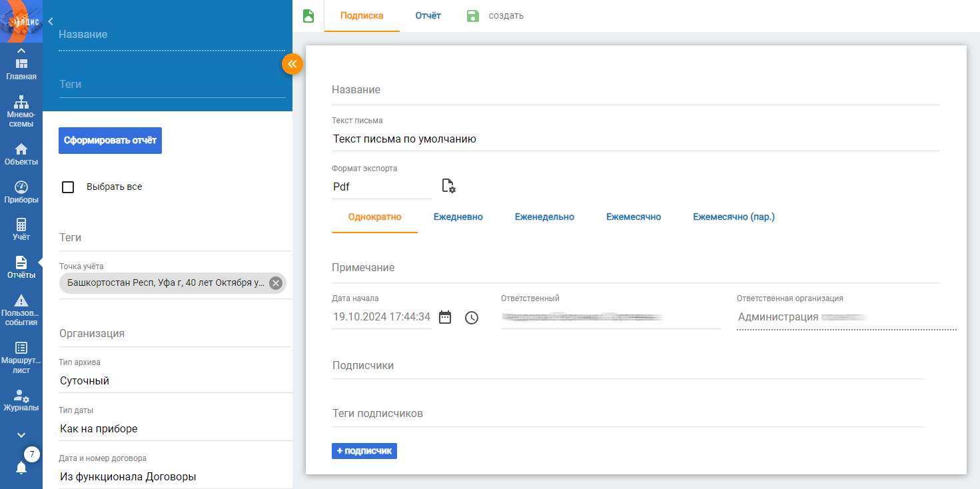Go to Объекты in sidebar

[x=21, y=154]
